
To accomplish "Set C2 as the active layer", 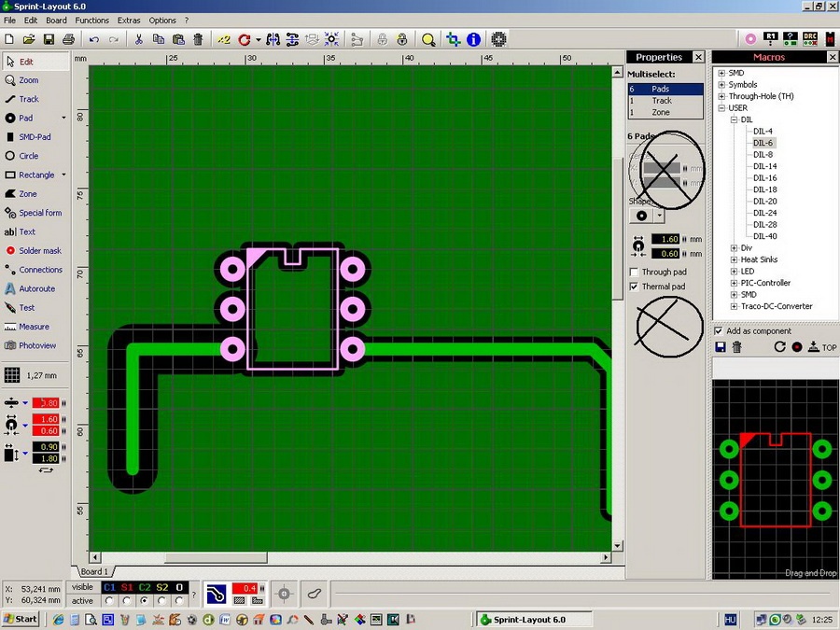I will coord(144,601).
